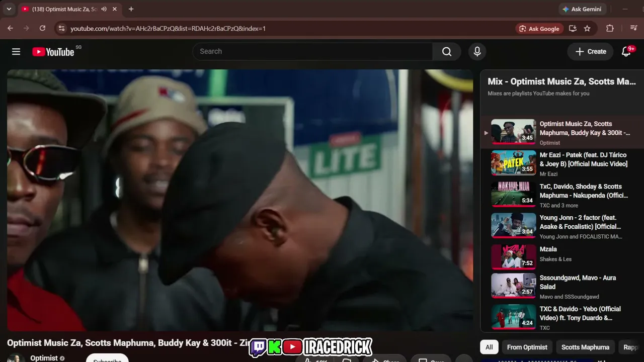
Task: Click 'Shakes & Les' artist text
Action: coord(555,259)
